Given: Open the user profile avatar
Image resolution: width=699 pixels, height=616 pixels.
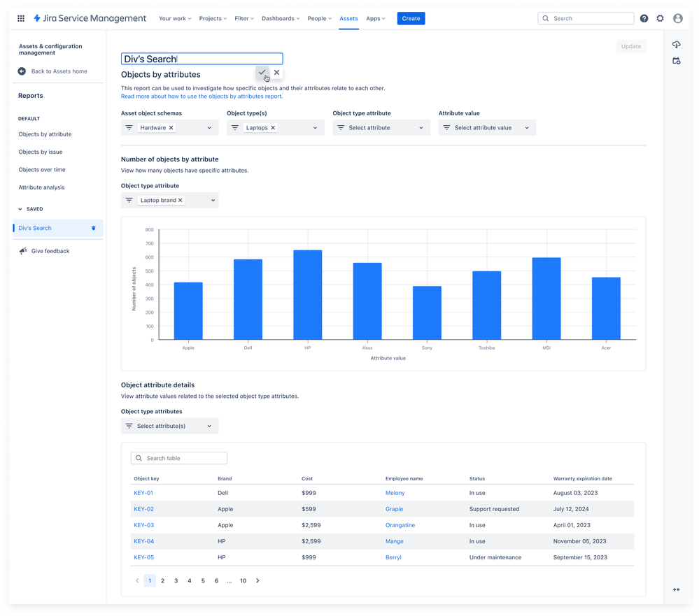Looking at the screenshot, I should (x=677, y=18).
